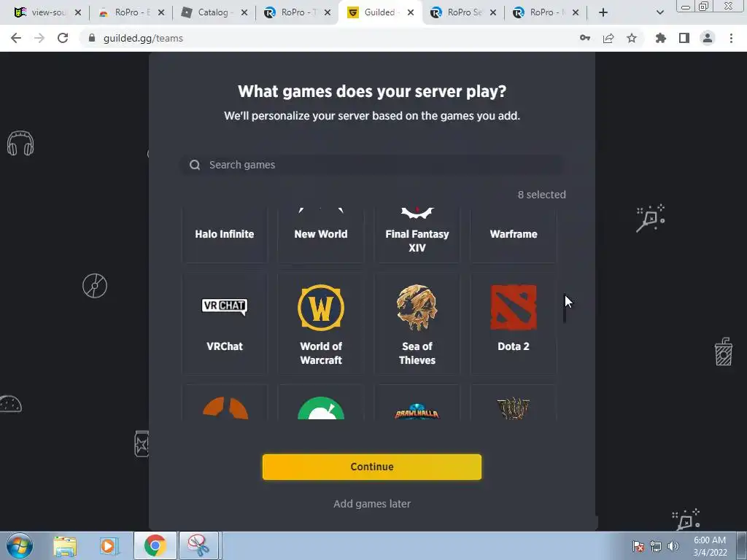
Task: Click the yellow Continue button
Action: (371, 467)
